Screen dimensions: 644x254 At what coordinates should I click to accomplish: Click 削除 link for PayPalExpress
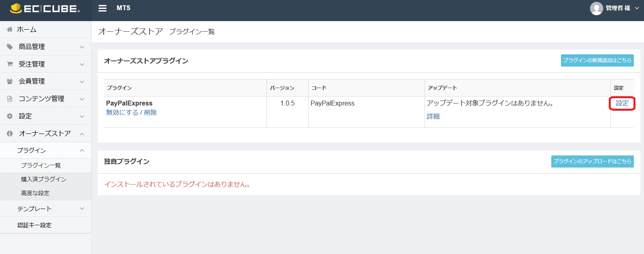click(x=150, y=112)
